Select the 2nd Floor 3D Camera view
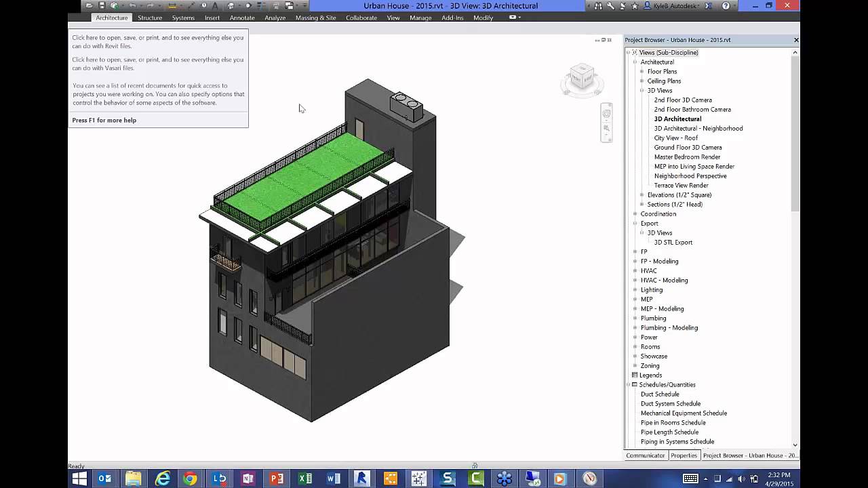 click(683, 100)
